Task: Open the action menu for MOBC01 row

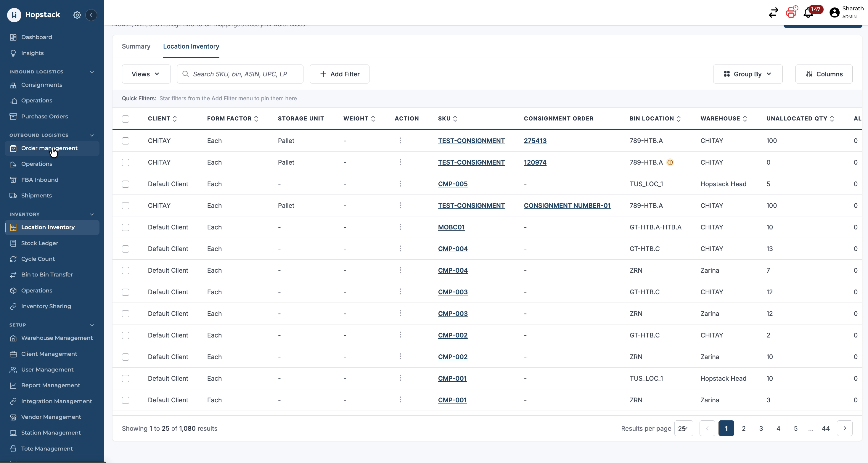Action: [x=400, y=227]
